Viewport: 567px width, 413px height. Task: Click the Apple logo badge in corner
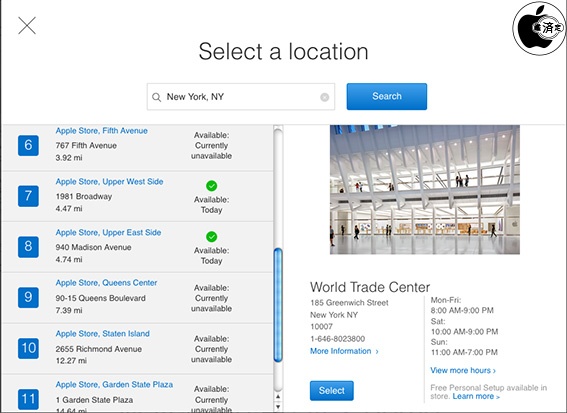pyautogui.click(x=539, y=29)
